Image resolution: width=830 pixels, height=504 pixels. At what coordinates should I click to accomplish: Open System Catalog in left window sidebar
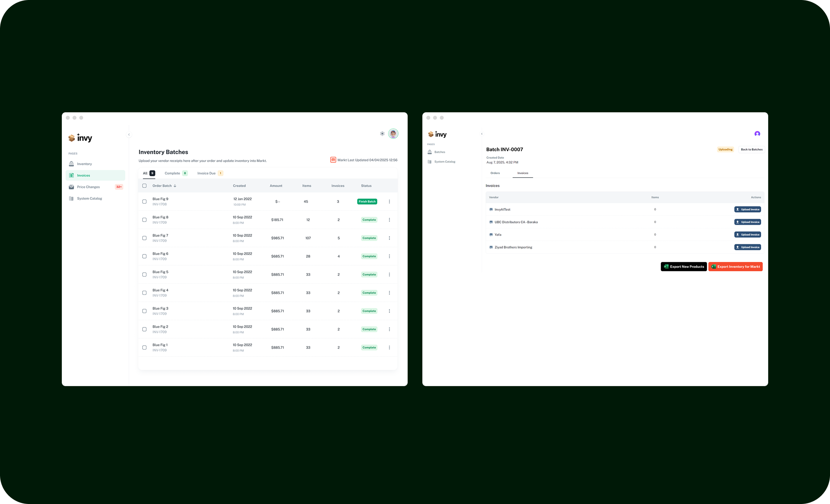[89, 199]
